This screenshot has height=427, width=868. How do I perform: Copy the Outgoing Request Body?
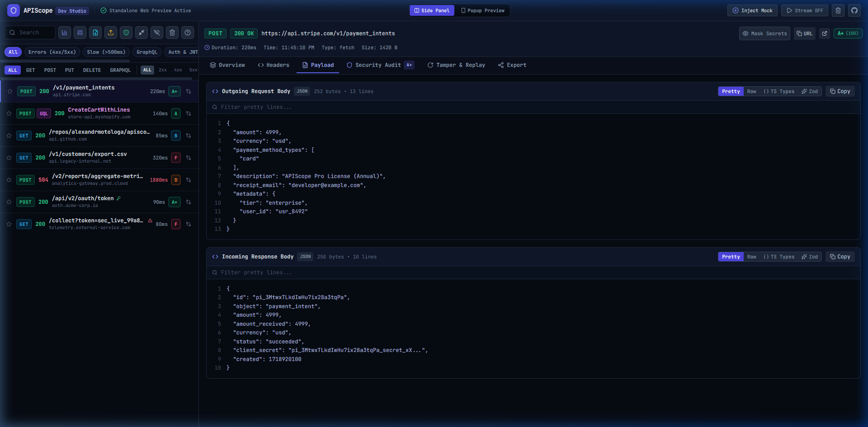pos(840,91)
